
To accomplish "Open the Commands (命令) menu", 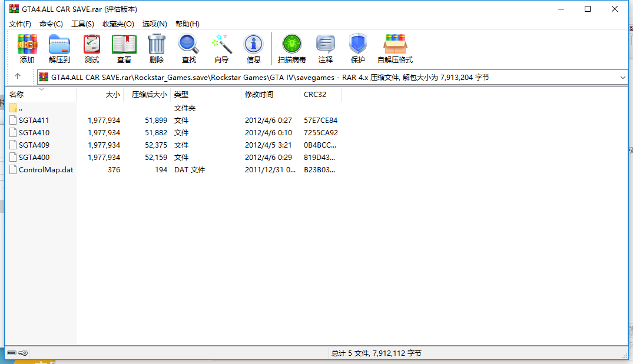I will pyautogui.click(x=51, y=24).
